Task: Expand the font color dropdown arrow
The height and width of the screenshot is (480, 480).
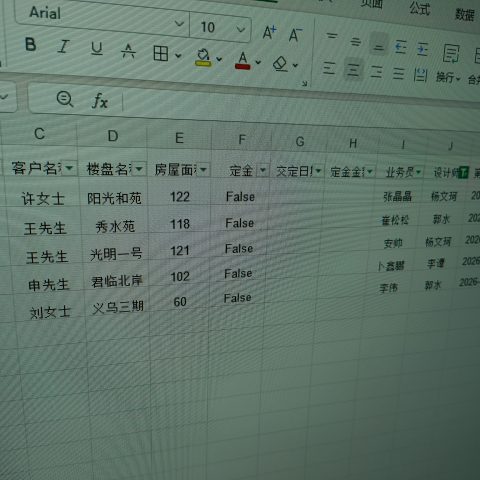Action: point(258,62)
